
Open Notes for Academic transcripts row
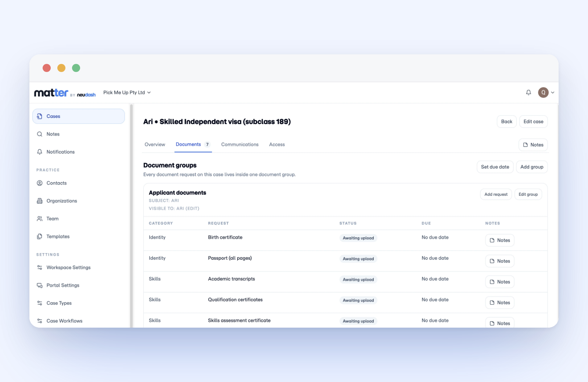point(500,282)
